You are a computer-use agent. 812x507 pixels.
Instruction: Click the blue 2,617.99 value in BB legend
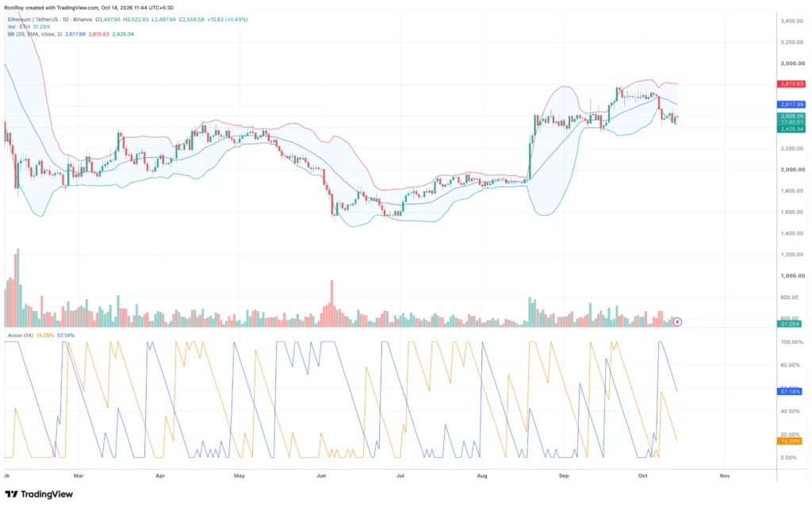(x=75, y=34)
